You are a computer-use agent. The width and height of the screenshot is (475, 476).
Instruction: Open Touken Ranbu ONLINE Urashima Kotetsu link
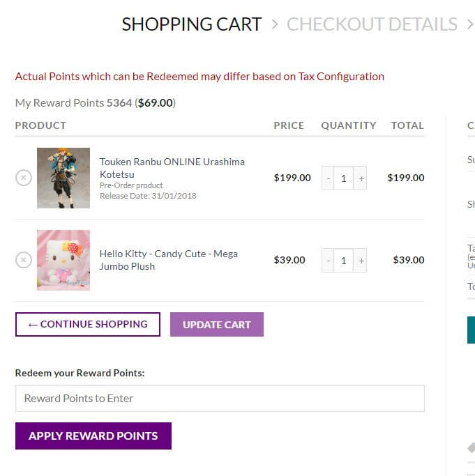[x=172, y=167]
